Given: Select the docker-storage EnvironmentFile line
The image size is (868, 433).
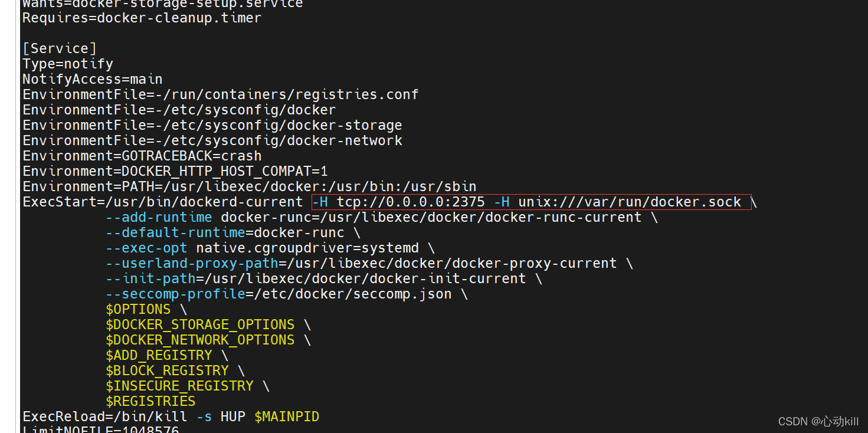Looking at the screenshot, I should 212,125.
